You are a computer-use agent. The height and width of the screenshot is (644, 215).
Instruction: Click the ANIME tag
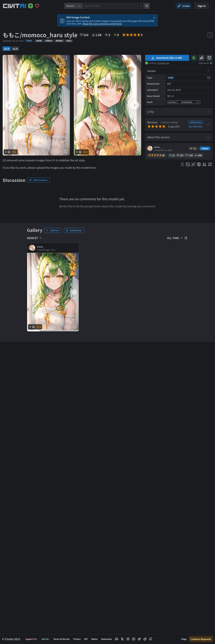click(x=39, y=41)
